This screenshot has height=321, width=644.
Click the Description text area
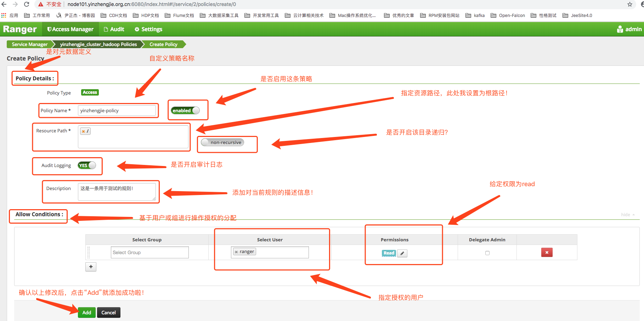coord(117,191)
